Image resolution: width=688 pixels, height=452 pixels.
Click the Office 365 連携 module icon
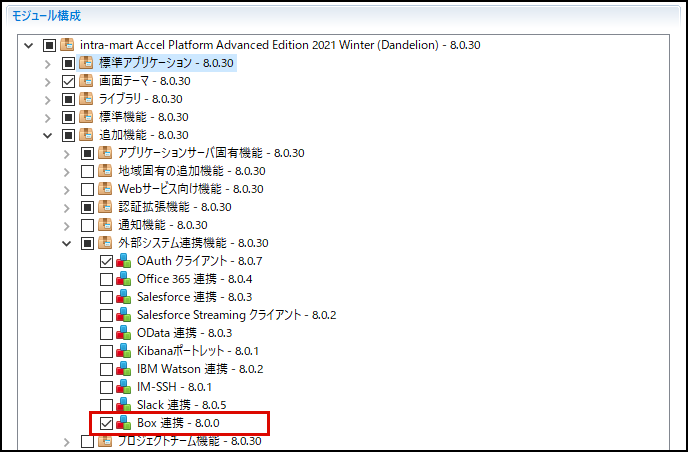coord(124,279)
